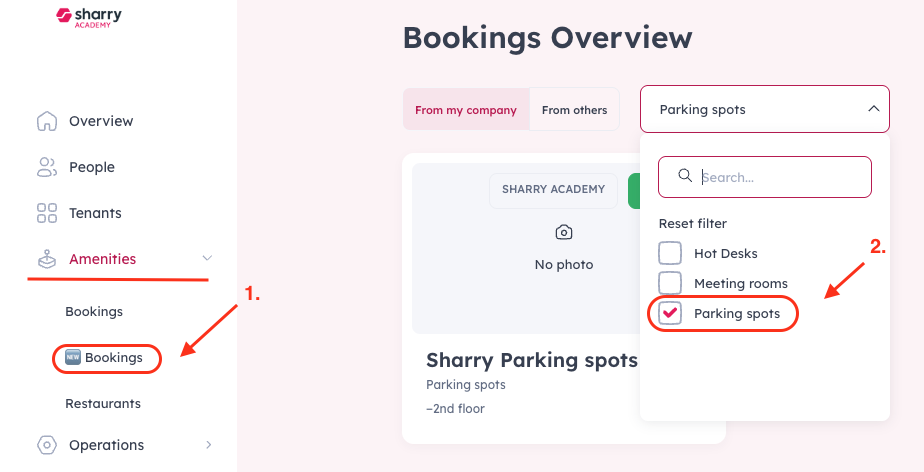Viewport: 924px width, 472px height.
Task: Uncheck the Parking spots checkbox
Action: (x=670, y=313)
